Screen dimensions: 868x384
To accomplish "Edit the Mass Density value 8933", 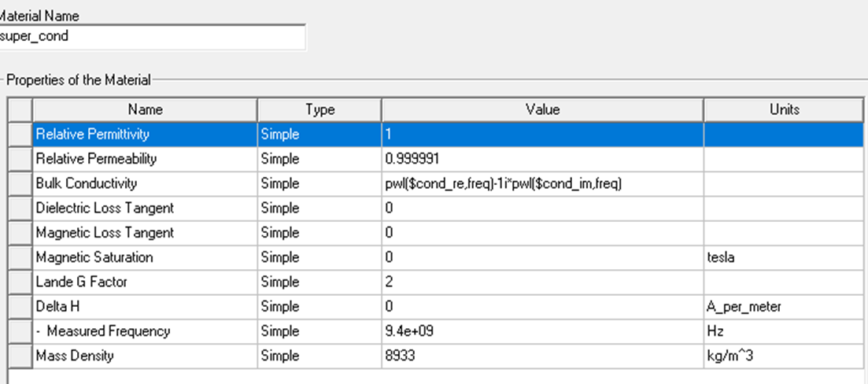I will 542,356.
